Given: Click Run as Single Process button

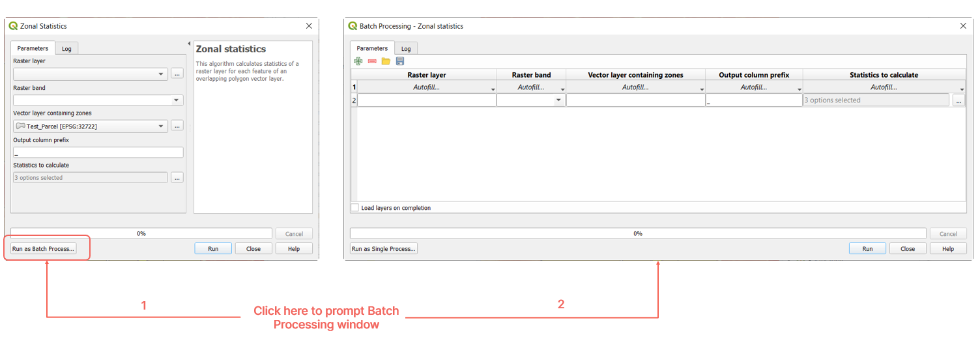Looking at the screenshot, I should (384, 248).
